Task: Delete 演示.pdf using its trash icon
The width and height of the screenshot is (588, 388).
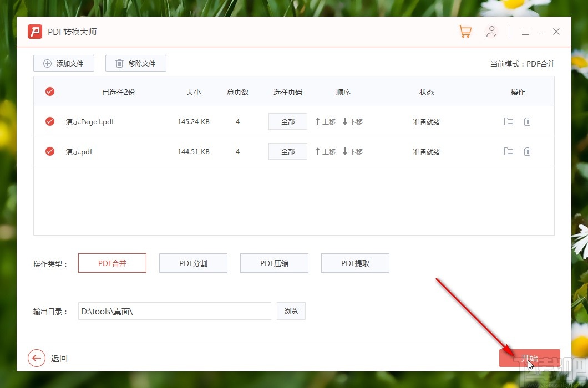Action: point(527,151)
